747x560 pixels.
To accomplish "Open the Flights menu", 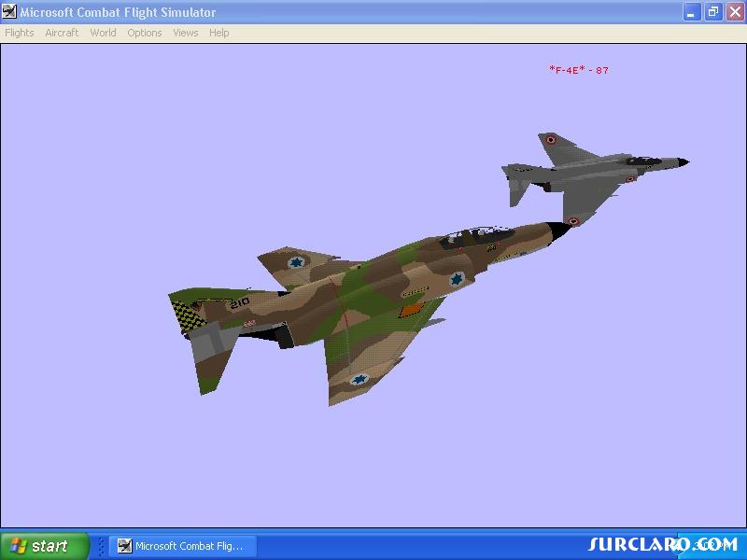I will 20,33.
